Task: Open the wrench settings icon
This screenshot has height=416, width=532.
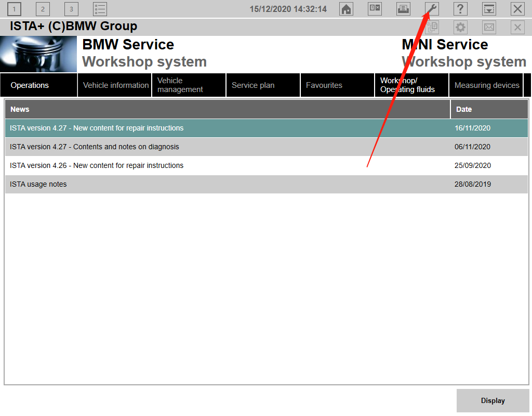Action: (x=432, y=9)
